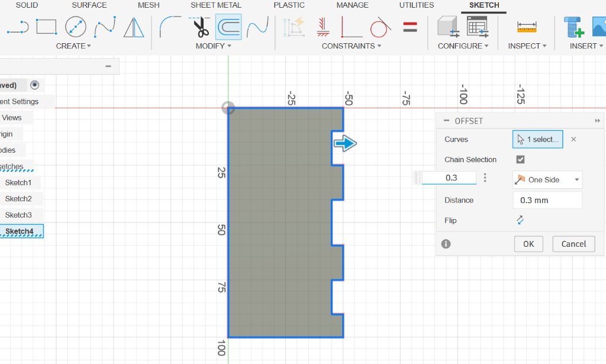Click the Sketches folder in browser
Image resolution: width=606 pixels, height=364 pixels.
[12, 166]
